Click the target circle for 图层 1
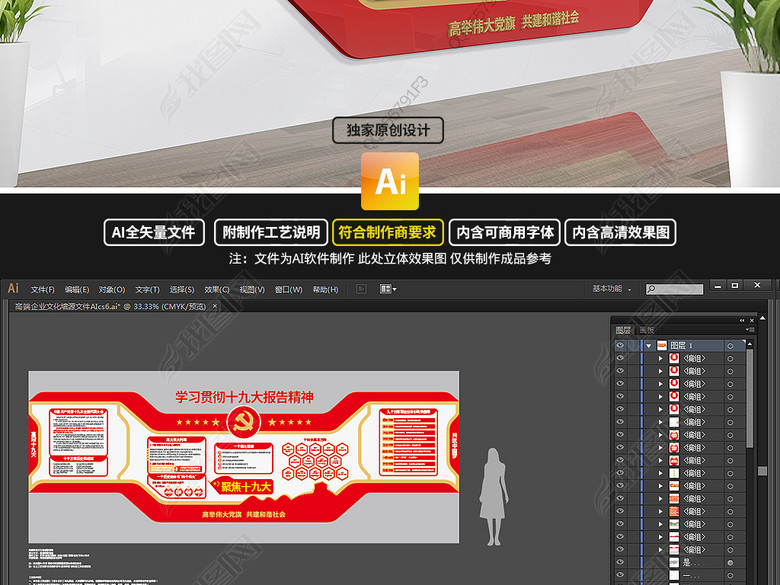Image resolution: width=780 pixels, height=585 pixels. tap(730, 345)
